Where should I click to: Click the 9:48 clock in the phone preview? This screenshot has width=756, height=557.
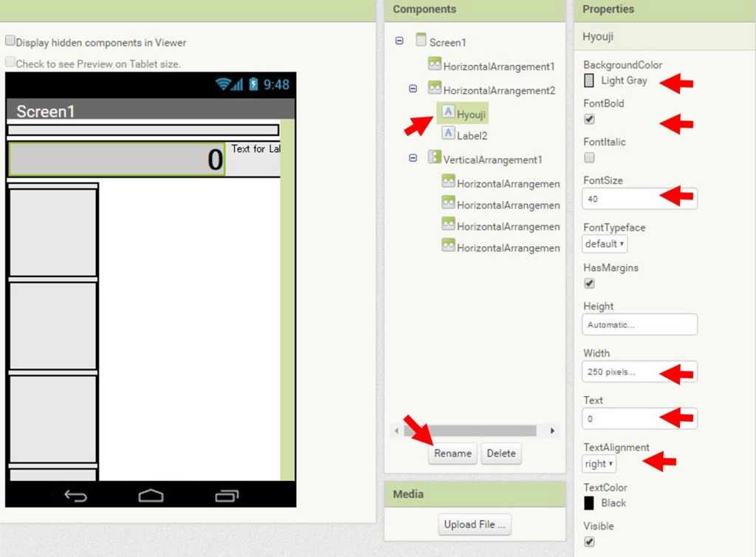276,84
